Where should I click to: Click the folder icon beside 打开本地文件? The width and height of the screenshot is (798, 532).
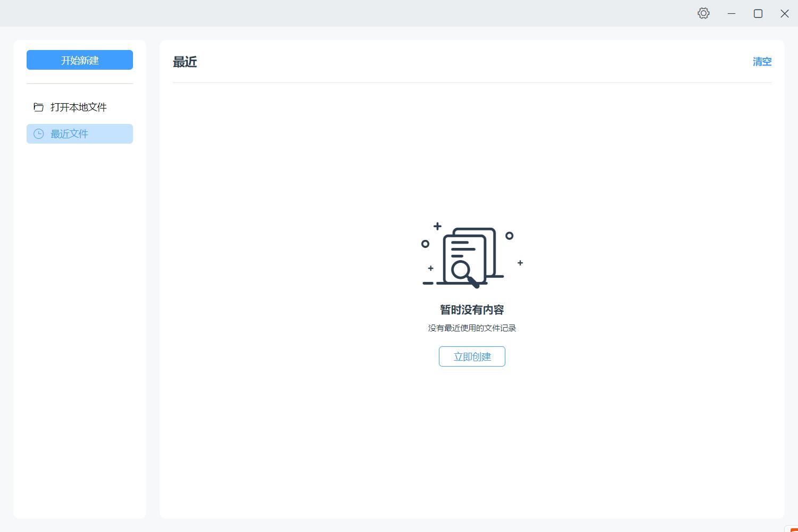tap(38, 107)
